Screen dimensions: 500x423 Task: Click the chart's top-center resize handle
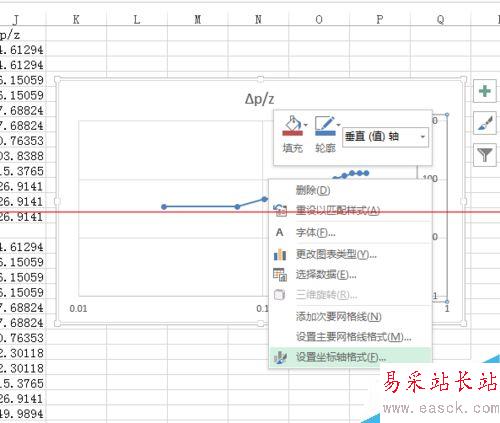[x=260, y=79]
